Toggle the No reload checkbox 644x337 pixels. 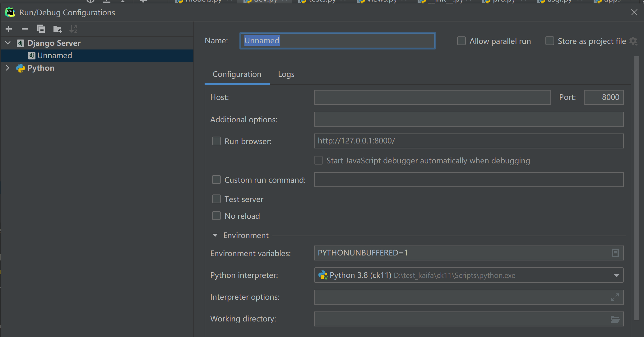click(216, 216)
